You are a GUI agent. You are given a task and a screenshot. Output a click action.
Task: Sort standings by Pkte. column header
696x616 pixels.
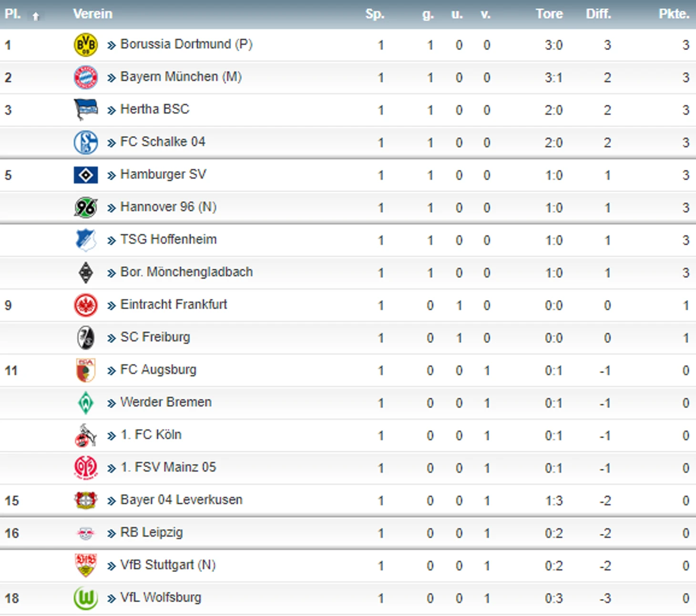(674, 14)
